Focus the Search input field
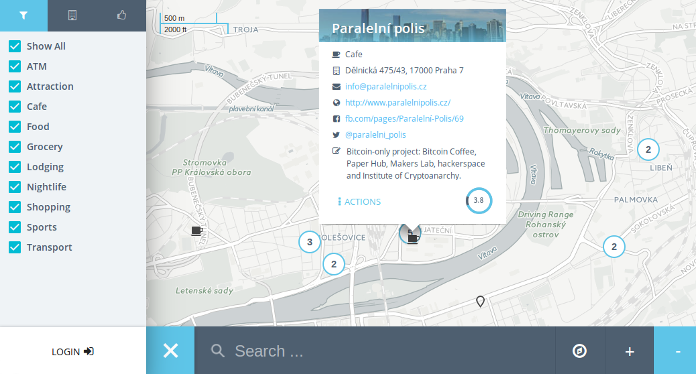Image resolution: width=696 pixels, height=374 pixels. click(375, 351)
